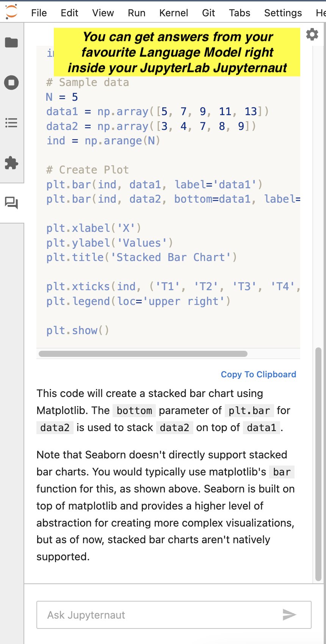Open the Git menu
326x644 pixels.
(208, 13)
